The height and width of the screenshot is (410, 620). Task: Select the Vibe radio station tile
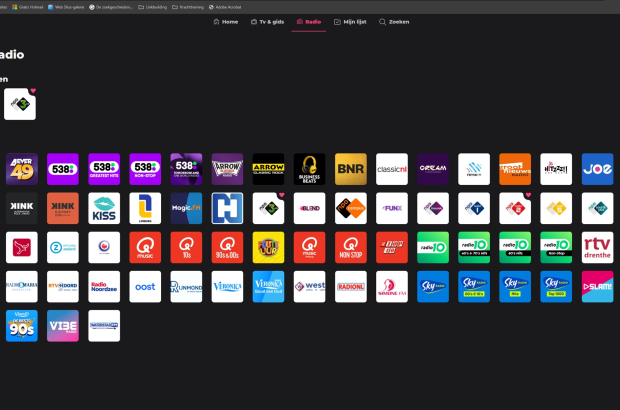coord(63,326)
